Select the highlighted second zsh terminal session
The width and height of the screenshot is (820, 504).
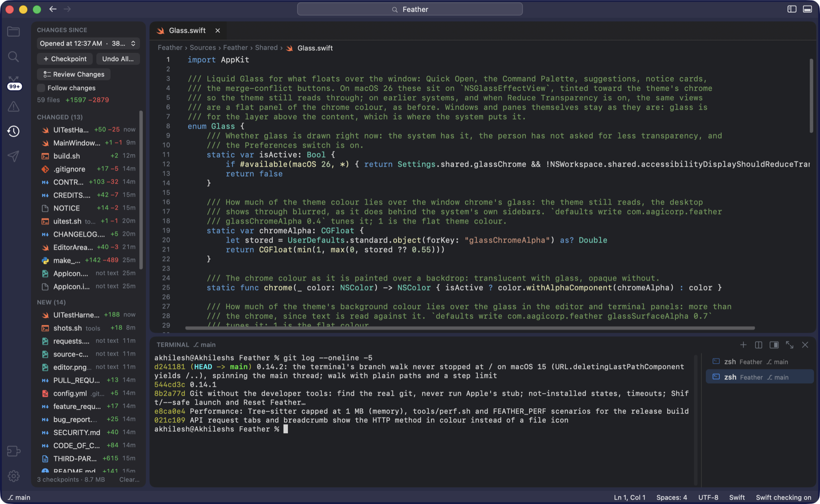pos(759,377)
